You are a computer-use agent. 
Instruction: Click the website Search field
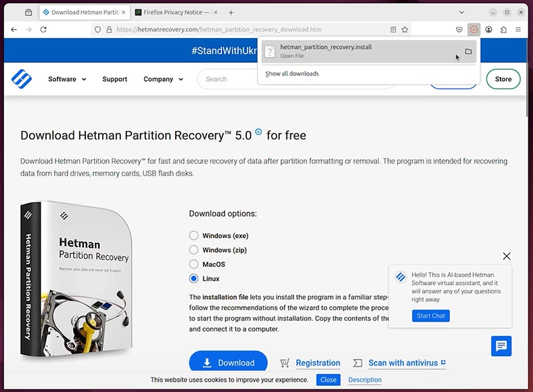click(x=228, y=79)
